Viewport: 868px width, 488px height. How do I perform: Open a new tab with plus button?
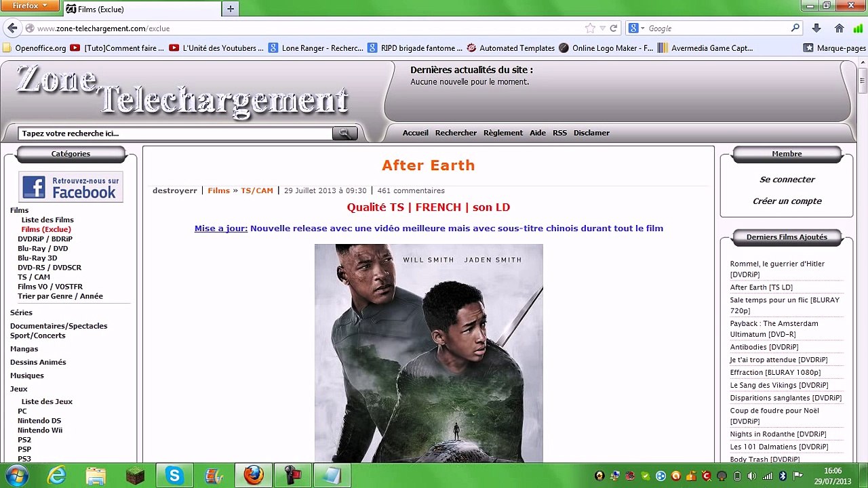pos(231,9)
